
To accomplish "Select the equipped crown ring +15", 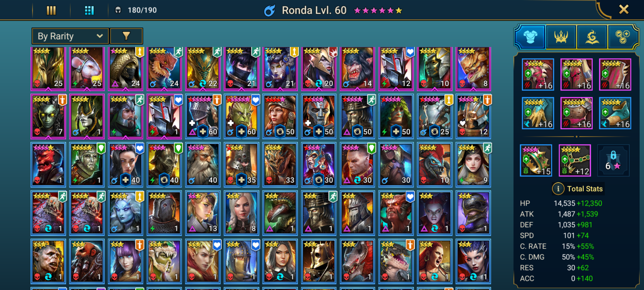I will (536, 160).
